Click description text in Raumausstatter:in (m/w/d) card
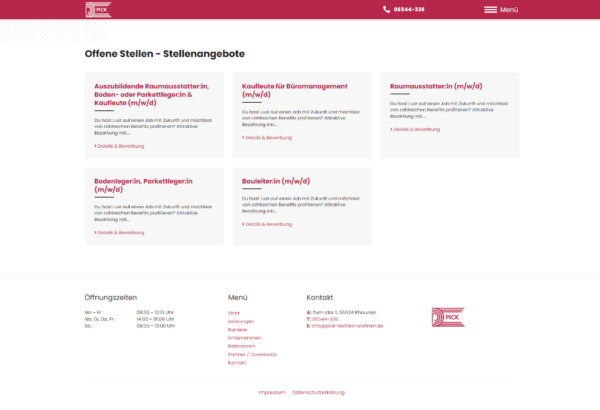This screenshot has width=600, height=410. tap(449, 110)
